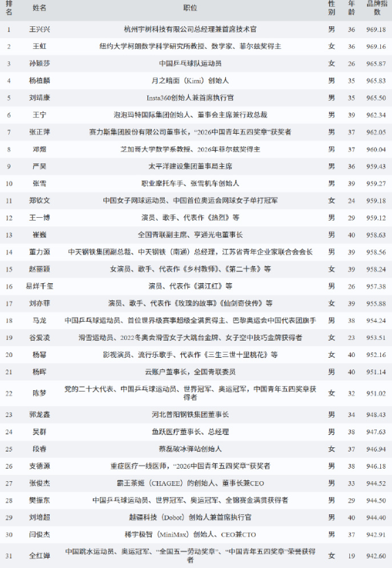Screen dimensions: 392x568
Task: Select the name 郑钦文
Action: pyautogui.click(x=39, y=201)
